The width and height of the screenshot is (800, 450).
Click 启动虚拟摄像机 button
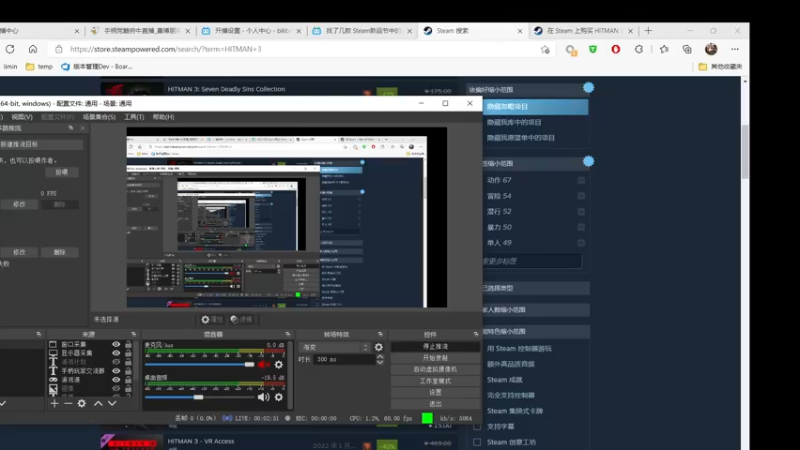coord(435,369)
